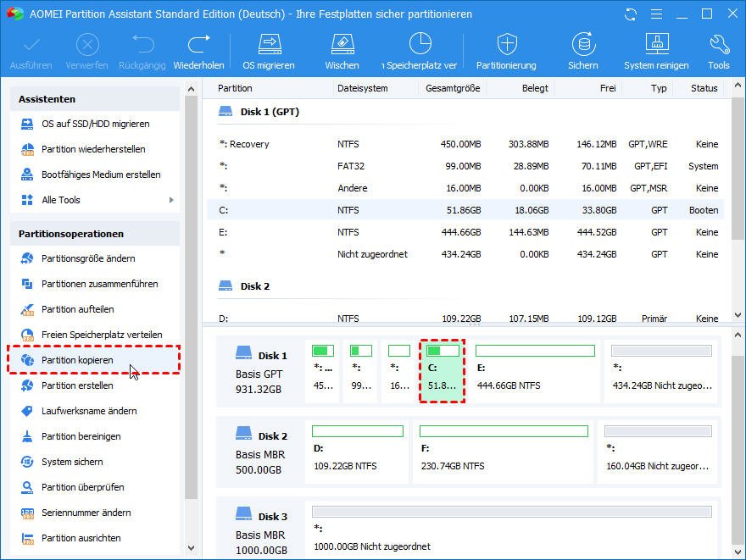
Task: Sort by the Gesamtgröße column header
Action: [x=453, y=88]
